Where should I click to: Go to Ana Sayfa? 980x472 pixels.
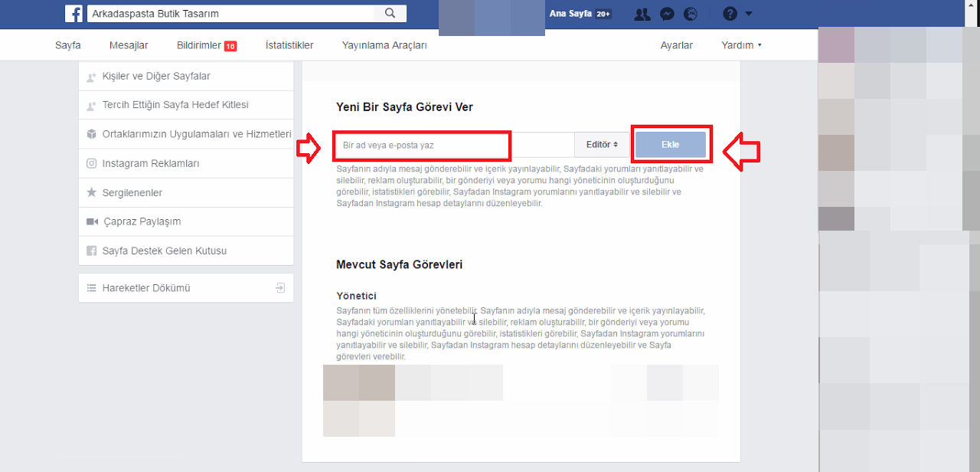pos(570,14)
